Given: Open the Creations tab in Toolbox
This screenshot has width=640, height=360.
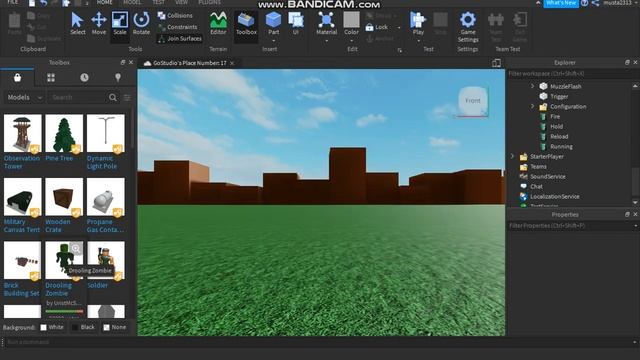Looking at the screenshot, I should [118, 78].
